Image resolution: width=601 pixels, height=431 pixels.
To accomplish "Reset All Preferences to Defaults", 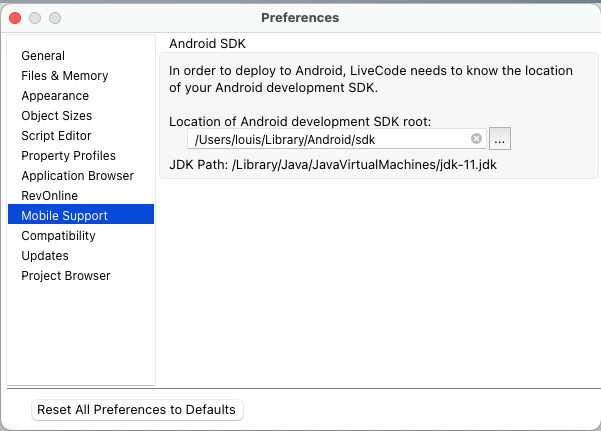I will (x=137, y=409).
